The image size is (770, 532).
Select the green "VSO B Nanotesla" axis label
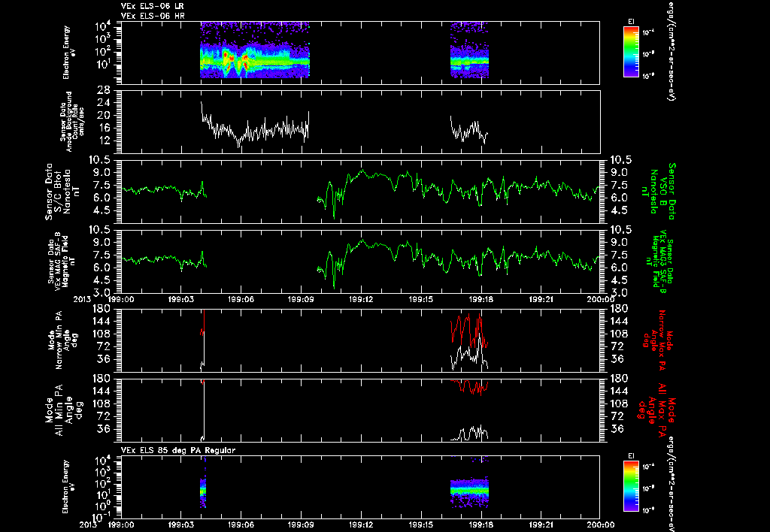(658, 192)
